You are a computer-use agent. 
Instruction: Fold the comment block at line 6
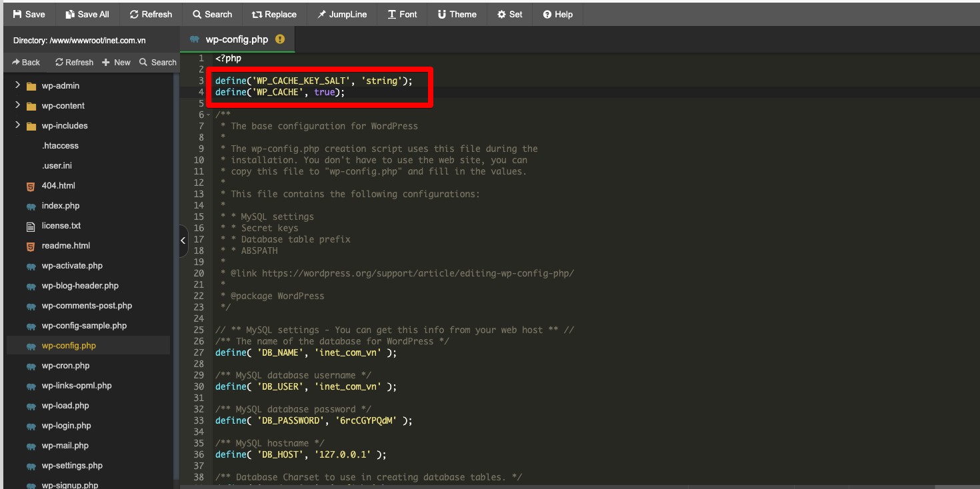click(x=209, y=115)
